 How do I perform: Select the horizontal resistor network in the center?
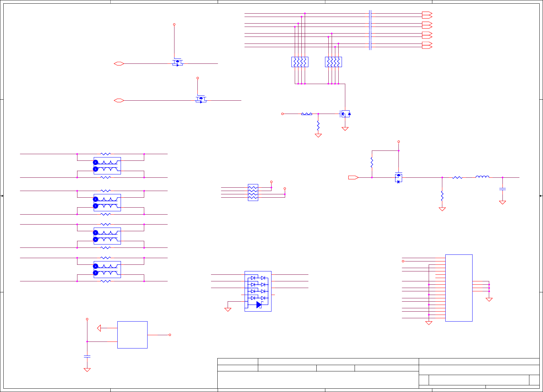253,192
